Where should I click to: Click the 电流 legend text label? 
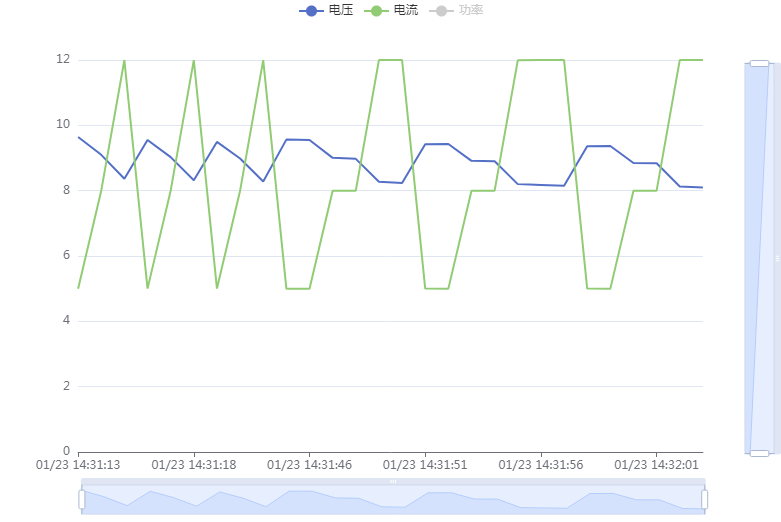tap(406, 11)
